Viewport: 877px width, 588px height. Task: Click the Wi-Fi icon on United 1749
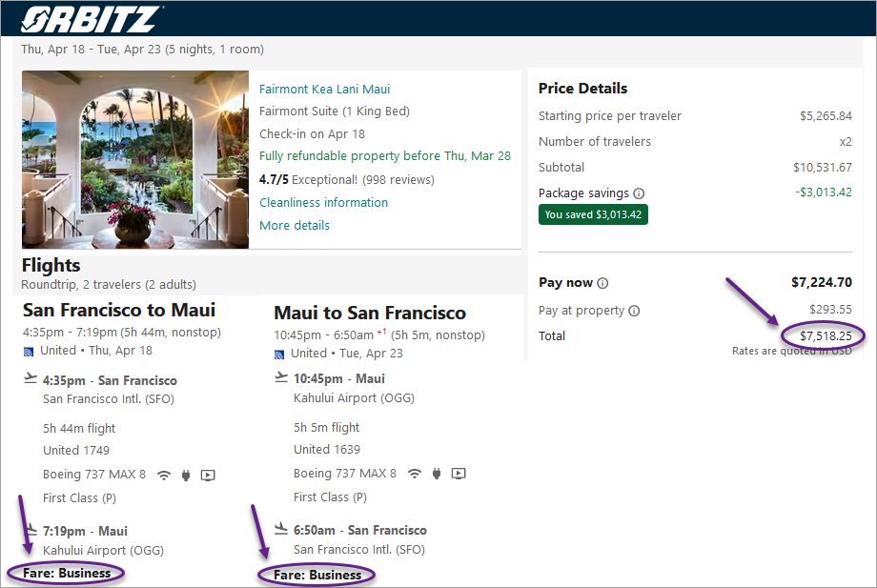click(x=164, y=476)
